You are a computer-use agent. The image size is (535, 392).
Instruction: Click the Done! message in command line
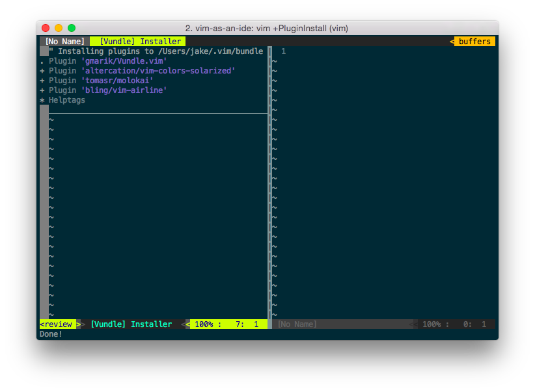point(51,334)
